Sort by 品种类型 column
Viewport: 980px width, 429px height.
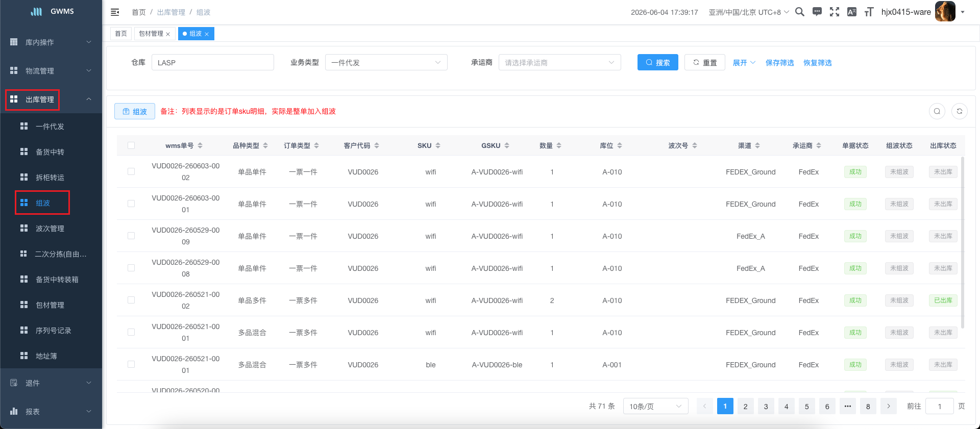265,145
